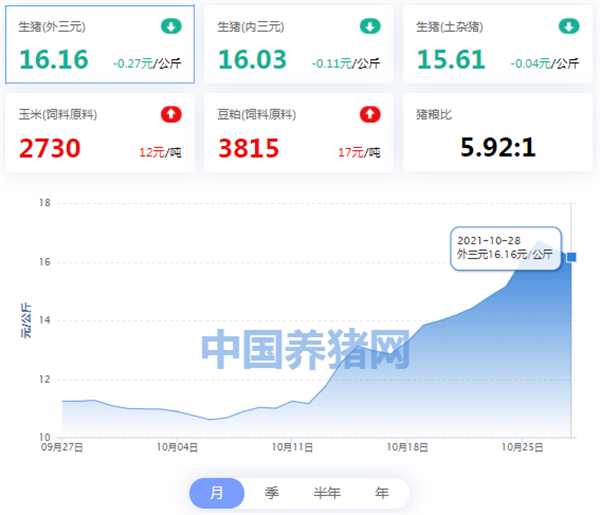
Task: Click the 2021-10-28 chart tooltip
Action: (x=504, y=247)
